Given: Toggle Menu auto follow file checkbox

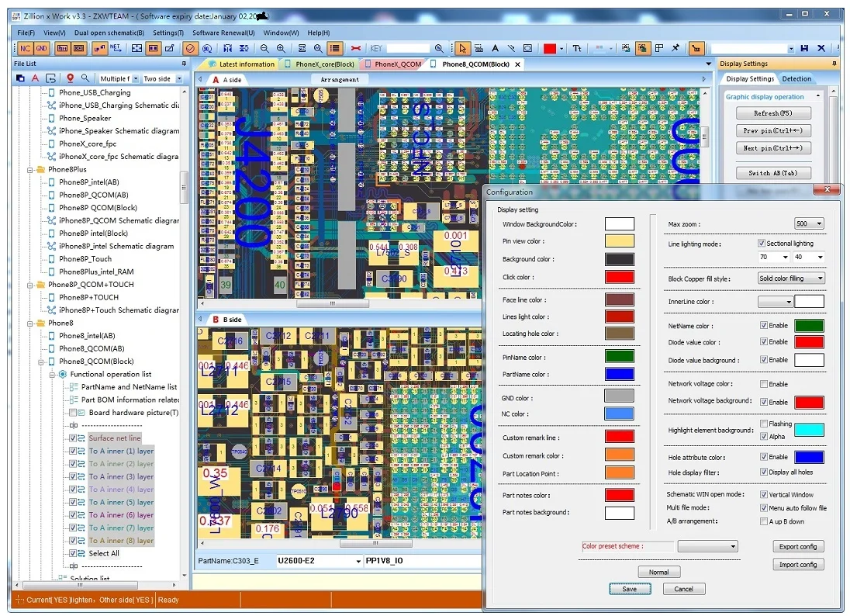Looking at the screenshot, I should pos(764,508).
